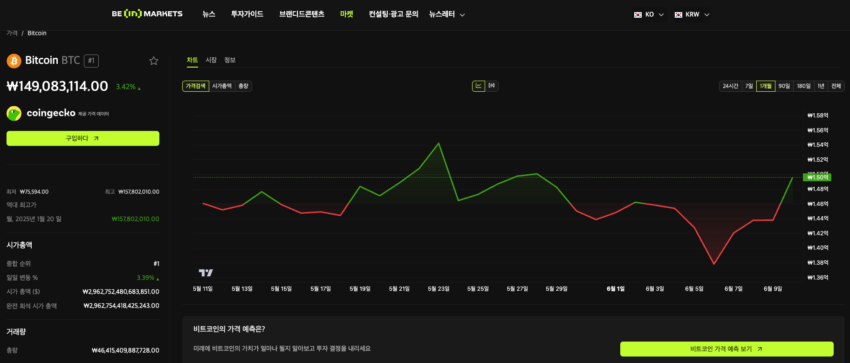Click the green ₩1.50억 price marker
This screenshot has height=363, width=850.
[x=816, y=177]
